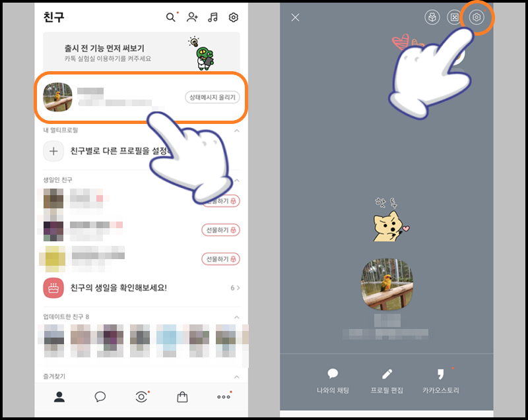Tap the gift box icon on profile screen
Screen dimensions: 528x420
[x=432, y=17]
